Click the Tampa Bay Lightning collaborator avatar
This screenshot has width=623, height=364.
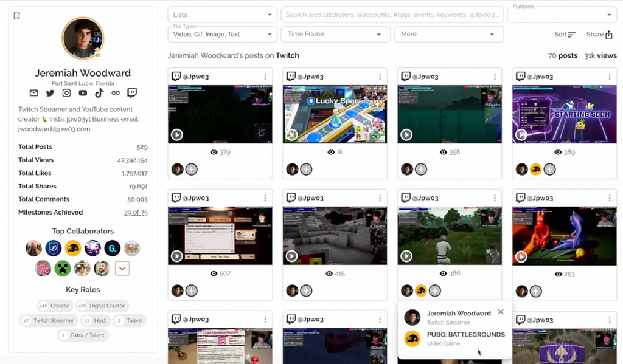(54, 249)
